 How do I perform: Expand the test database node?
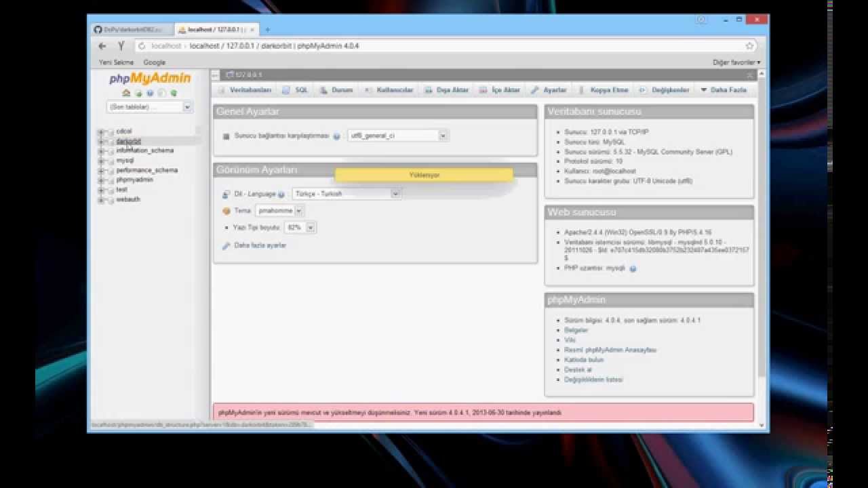[x=101, y=190]
